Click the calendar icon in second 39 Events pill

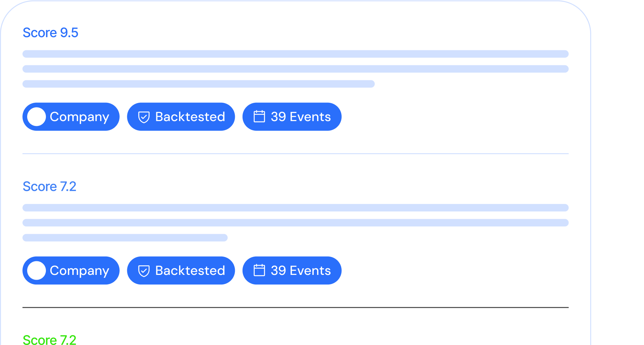tap(259, 270)
